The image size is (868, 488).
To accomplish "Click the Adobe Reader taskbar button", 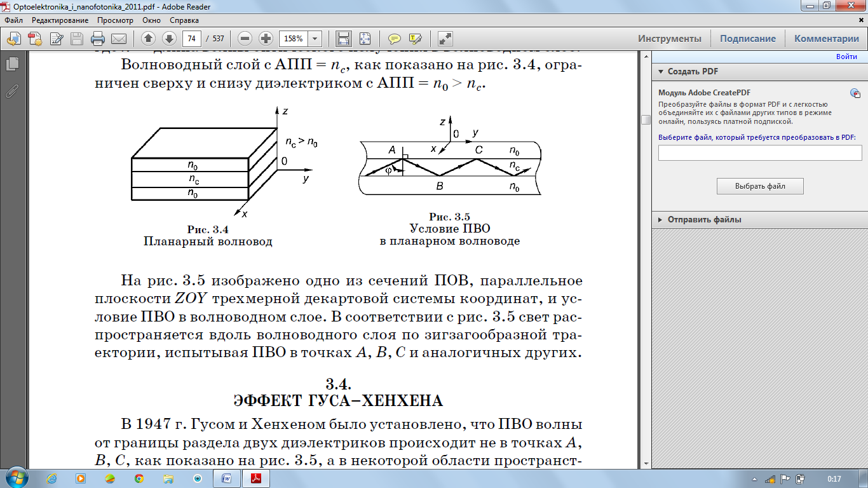I will click(x=257, y=478).
